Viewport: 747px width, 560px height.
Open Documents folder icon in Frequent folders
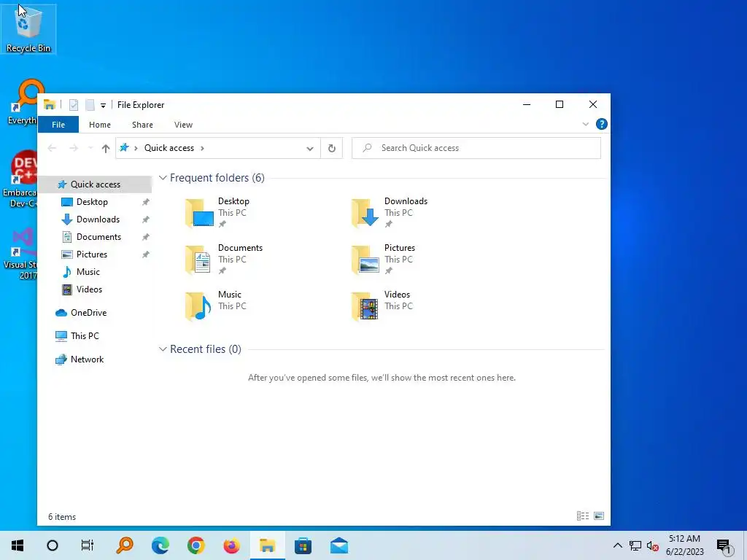[198, 260]
